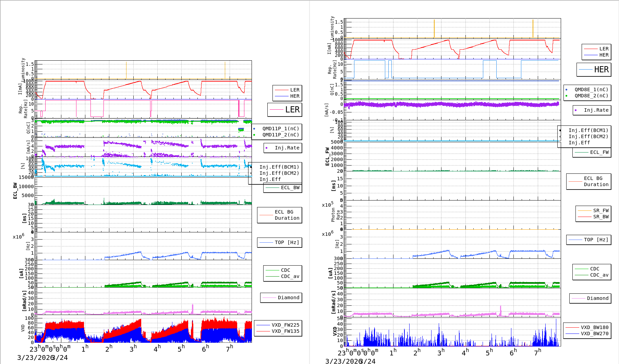Click the QMD11P_1(nC) legend entry

click(280, 129)
